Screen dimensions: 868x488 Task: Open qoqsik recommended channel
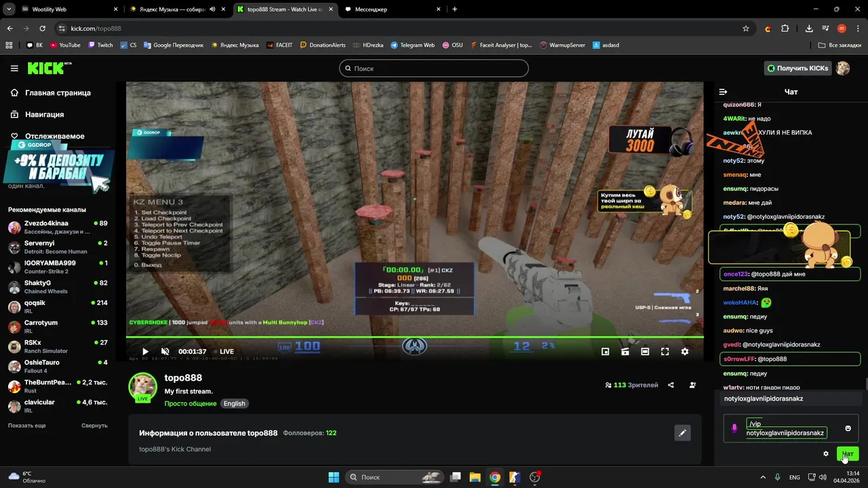(x=58, y=306)
